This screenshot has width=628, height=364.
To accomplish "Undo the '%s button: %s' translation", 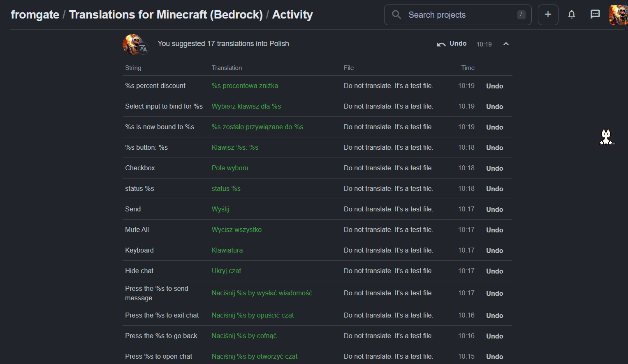I will [494, 148].
